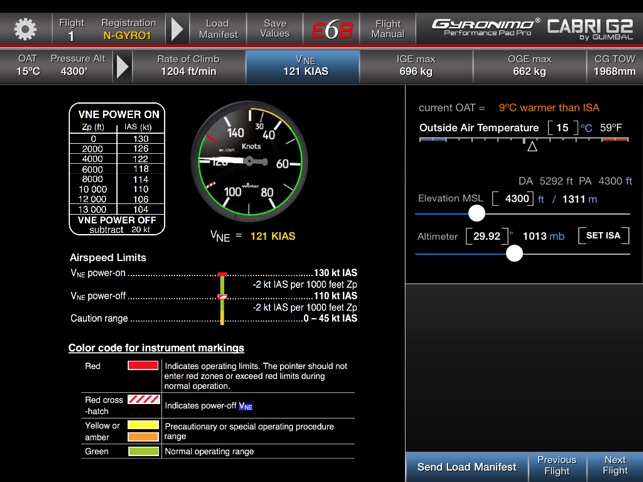Edit the Outside Air Temperature value field
This screenshot has width=643, height=482.
tap(563, 128)
